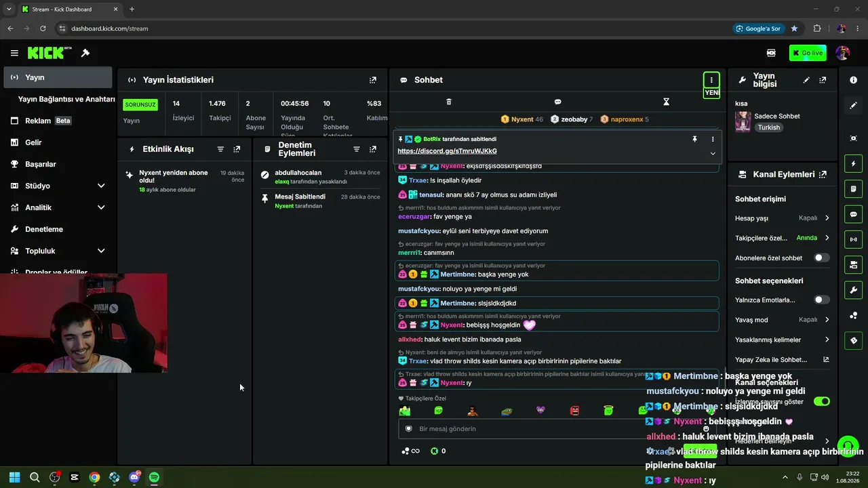Click the zeobaby top chatter entry
Screen dimensions: 868x488
coord(572,119)
